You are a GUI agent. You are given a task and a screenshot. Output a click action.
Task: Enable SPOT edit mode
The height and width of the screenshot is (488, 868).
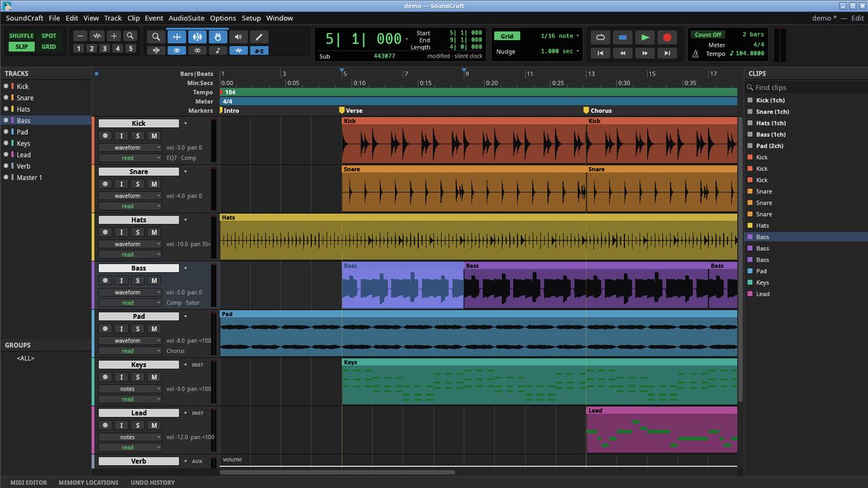49,36
